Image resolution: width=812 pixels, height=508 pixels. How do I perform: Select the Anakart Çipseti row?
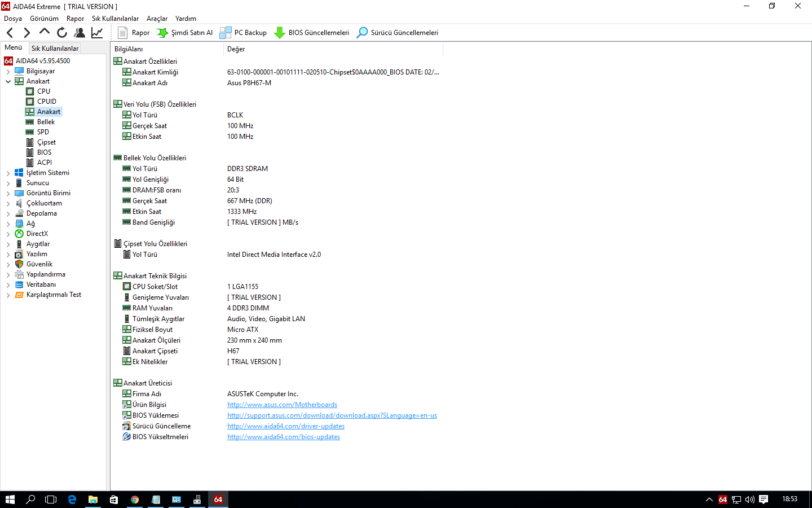pos(276,351)
